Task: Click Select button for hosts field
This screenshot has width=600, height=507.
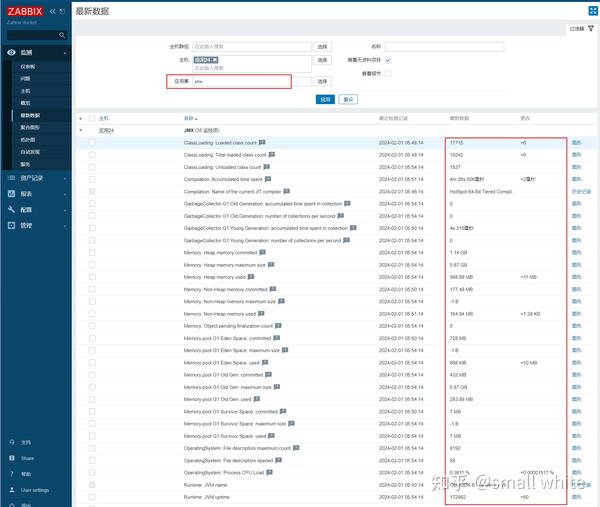Action: (322, 60)
